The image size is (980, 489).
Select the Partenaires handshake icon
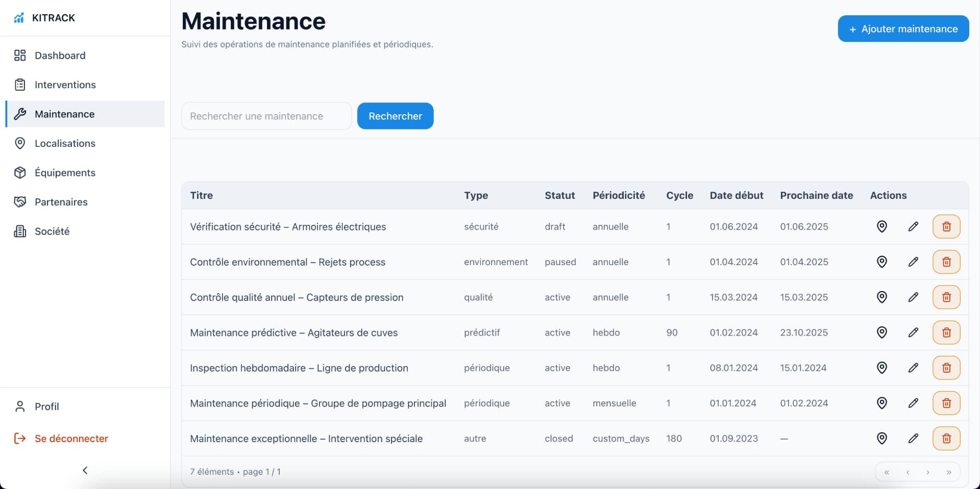pyautogui.click(x=20, y=202)
